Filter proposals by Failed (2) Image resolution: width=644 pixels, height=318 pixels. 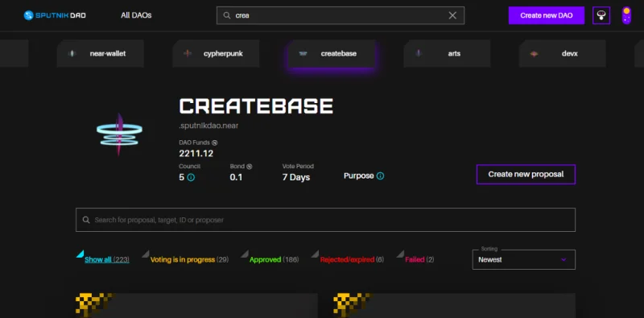419,260
